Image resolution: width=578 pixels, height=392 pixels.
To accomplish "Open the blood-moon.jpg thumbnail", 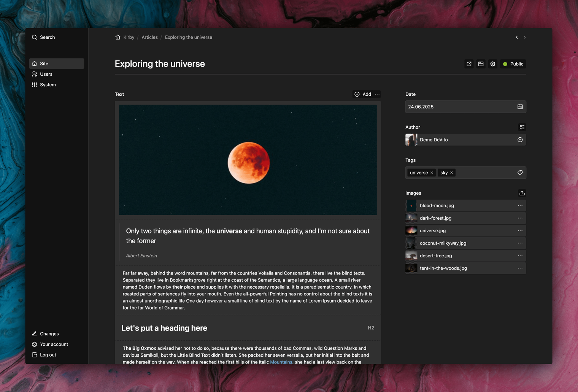I will pos(411,206).
